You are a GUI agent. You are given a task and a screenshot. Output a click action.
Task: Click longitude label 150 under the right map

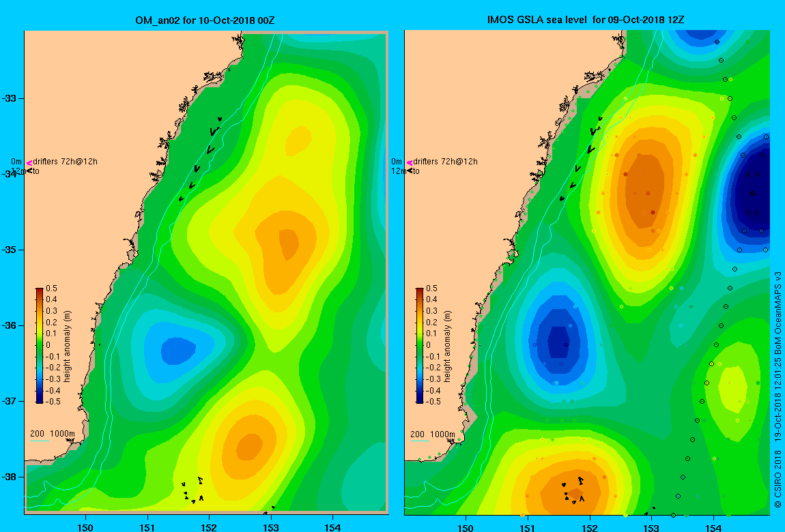(x=466, y=527)
